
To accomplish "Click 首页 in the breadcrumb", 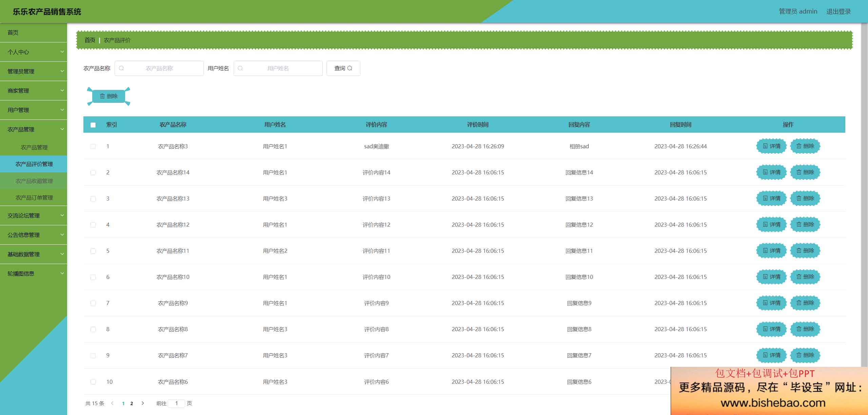I will pos(90,40).
